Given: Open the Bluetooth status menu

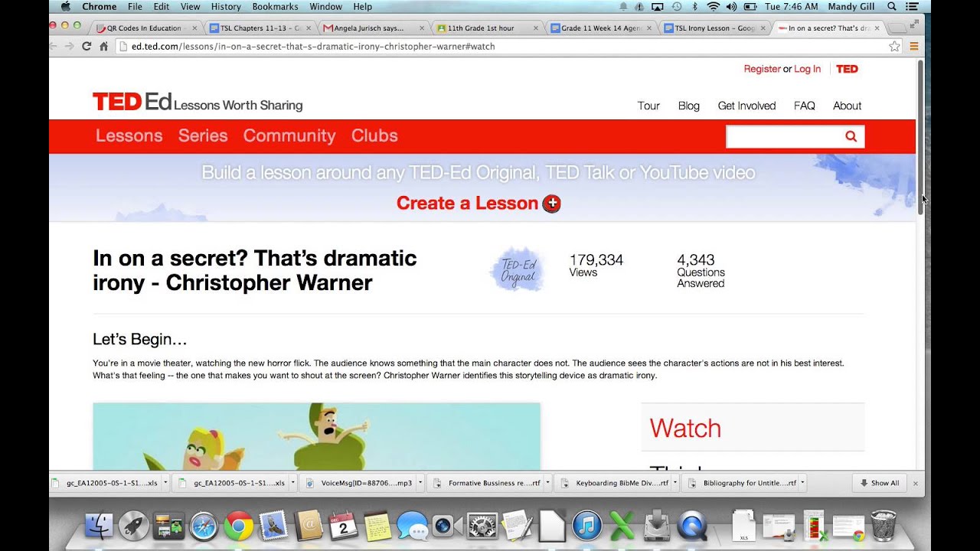Looking at the screenshot, I should tap(694, 6).
